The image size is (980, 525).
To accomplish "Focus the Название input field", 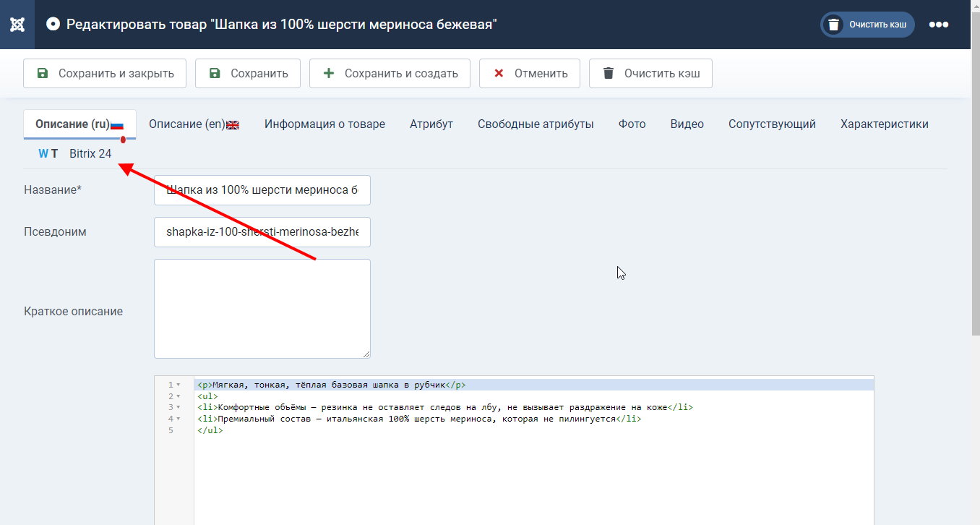I will pos(262,190).
